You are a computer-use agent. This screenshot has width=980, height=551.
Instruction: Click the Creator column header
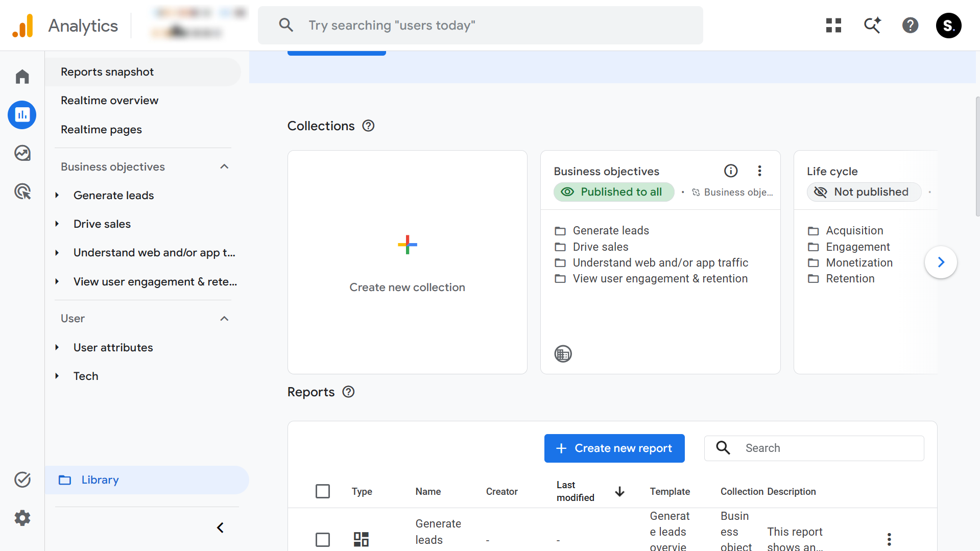click(x=501, y=491)
